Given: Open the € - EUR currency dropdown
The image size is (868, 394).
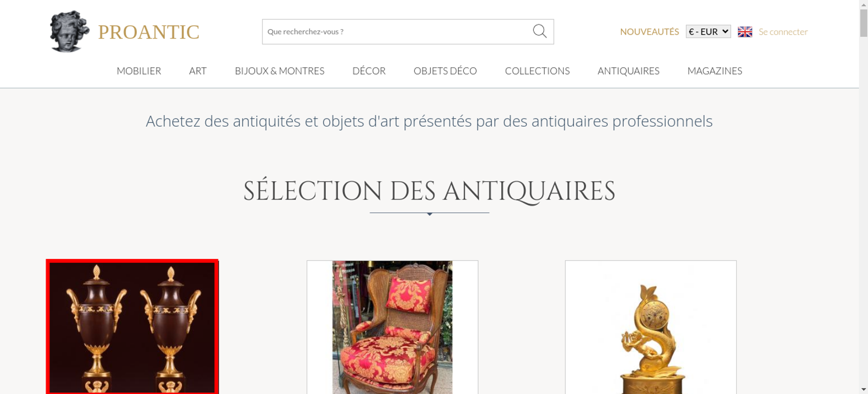Looking at the screenshot, I should (x=708, y=32).
